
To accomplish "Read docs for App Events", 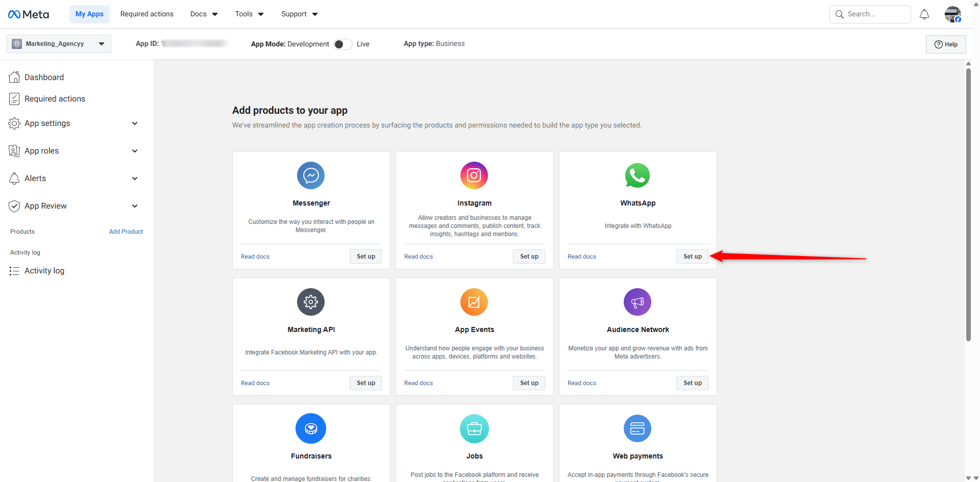I will point(419,383).
